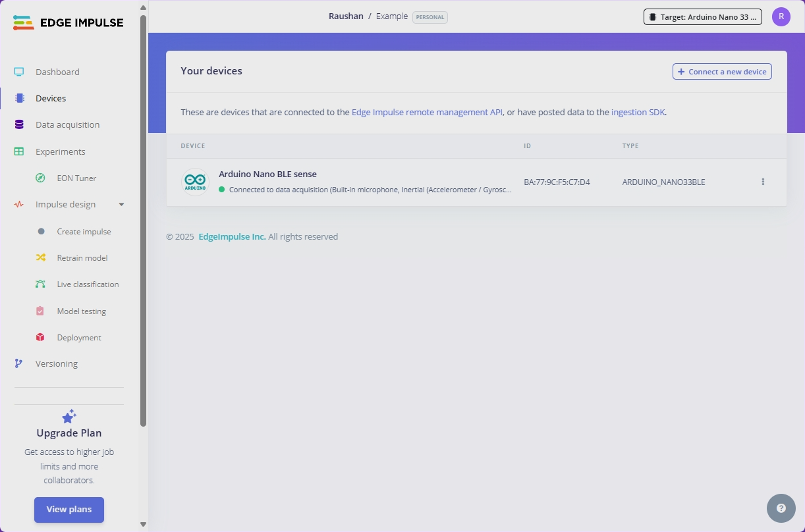Open the user avatar R menu
This screenshot has height=532, width=805.
point(781,17)
